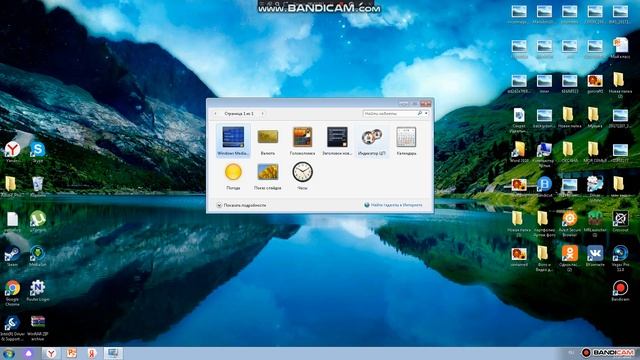Select the Погода weather sun gadget

[233, 176]
